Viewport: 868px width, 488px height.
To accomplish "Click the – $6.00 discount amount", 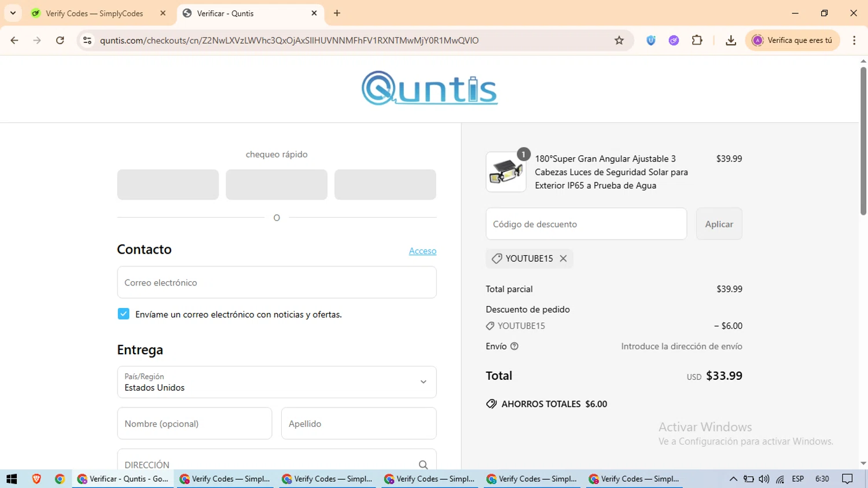I will [728, 326].
